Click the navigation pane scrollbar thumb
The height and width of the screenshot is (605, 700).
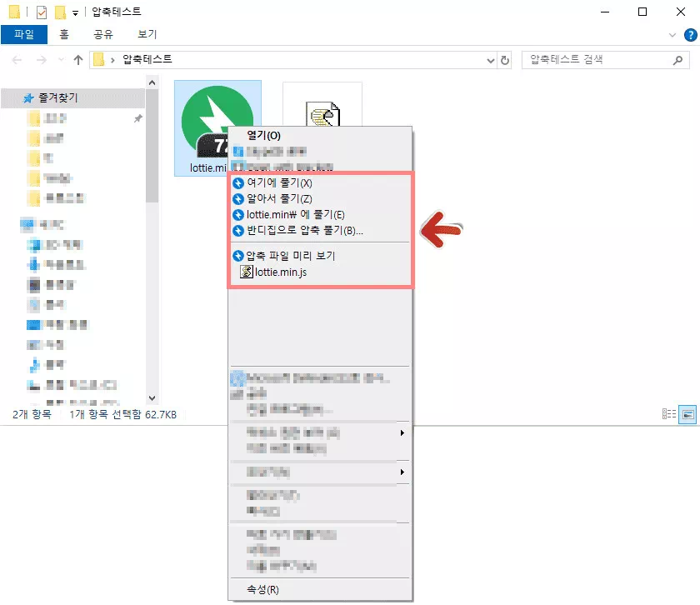pos(152,146)
